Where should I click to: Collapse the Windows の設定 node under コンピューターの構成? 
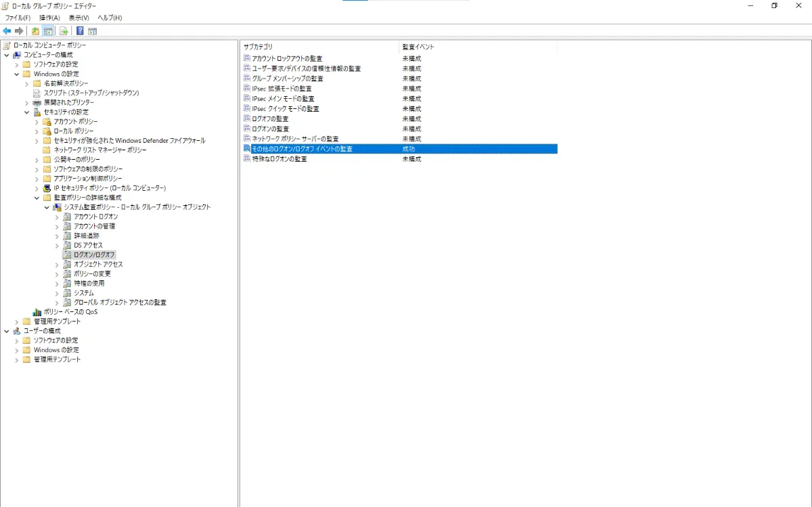17,74
